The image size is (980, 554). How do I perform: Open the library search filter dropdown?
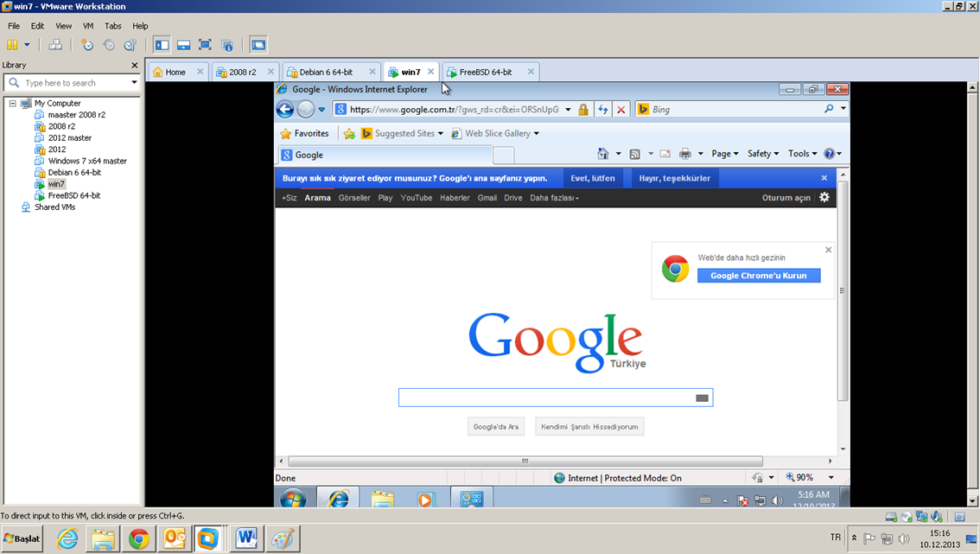(x=134, y=82)
